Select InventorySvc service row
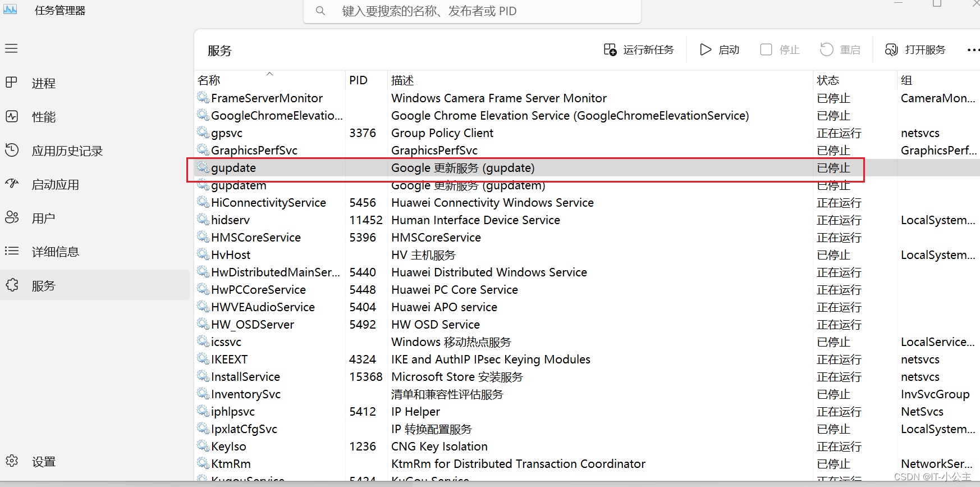 click(x=587, y=394)
